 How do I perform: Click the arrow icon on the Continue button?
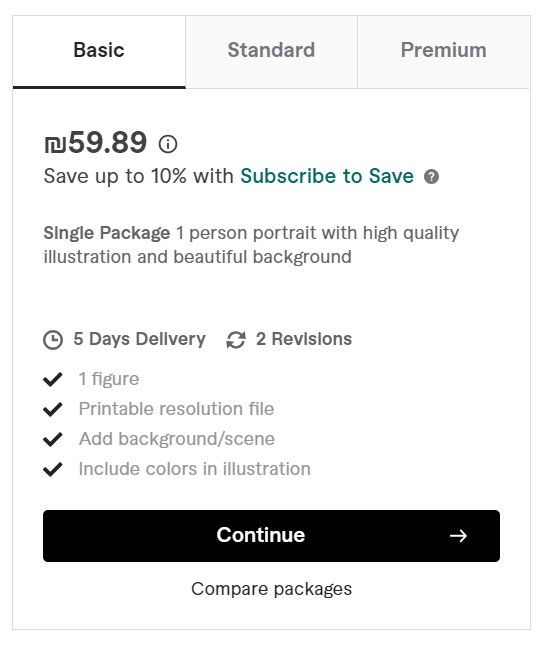click(458, 536)
